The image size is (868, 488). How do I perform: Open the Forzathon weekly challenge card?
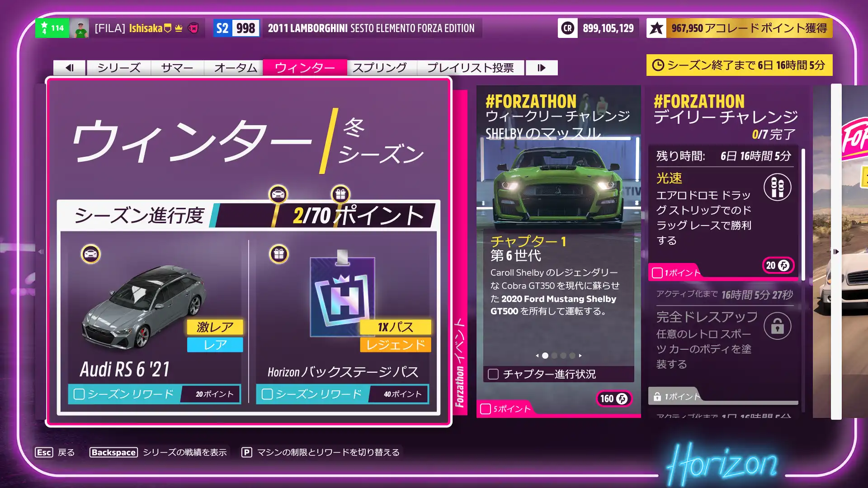[x=559, y=251]
